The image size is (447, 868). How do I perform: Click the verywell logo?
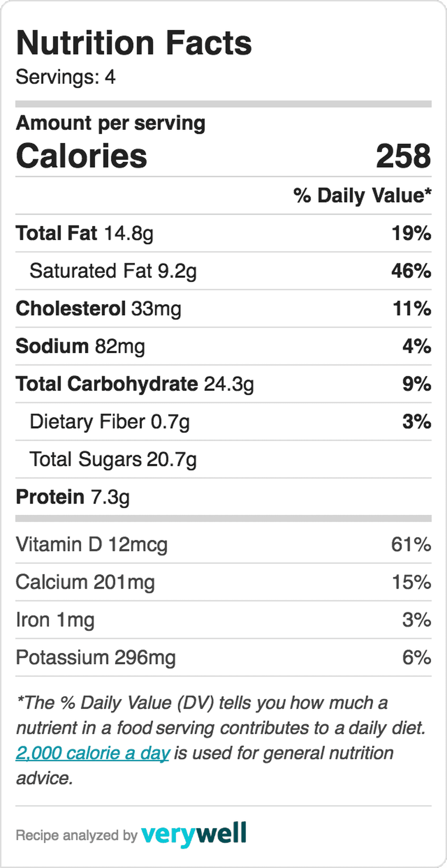tap(194, 834)
